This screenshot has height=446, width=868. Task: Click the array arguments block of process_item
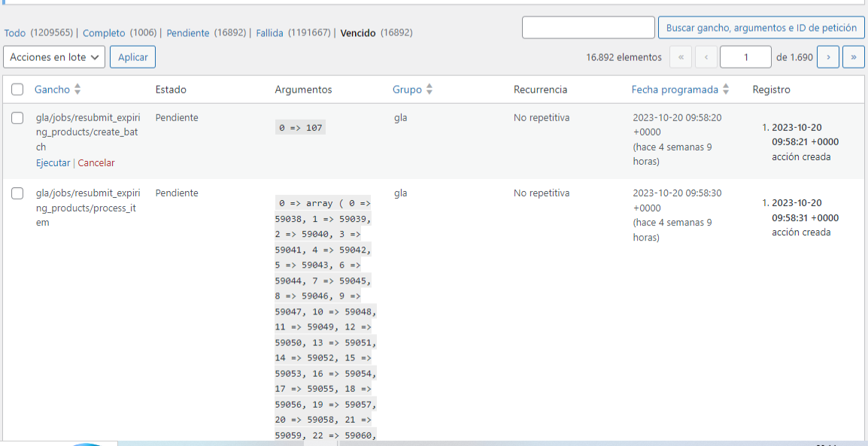pos(326,320)
